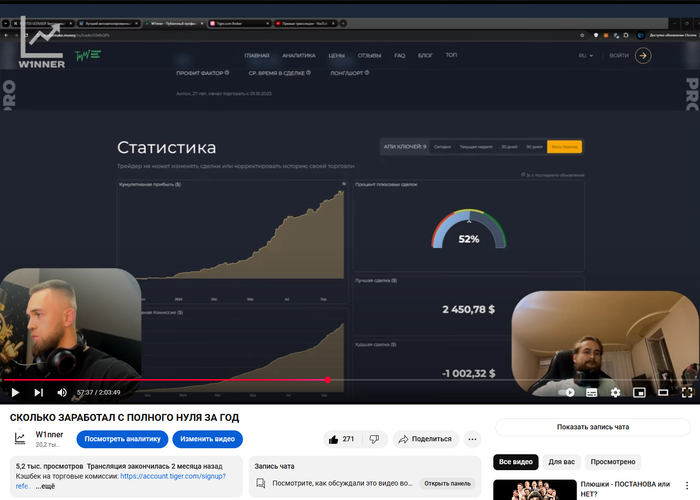This screenshot has height=500, width=700.
Task: Click БЛОГ in site navigation
Action: pos(425,55)
